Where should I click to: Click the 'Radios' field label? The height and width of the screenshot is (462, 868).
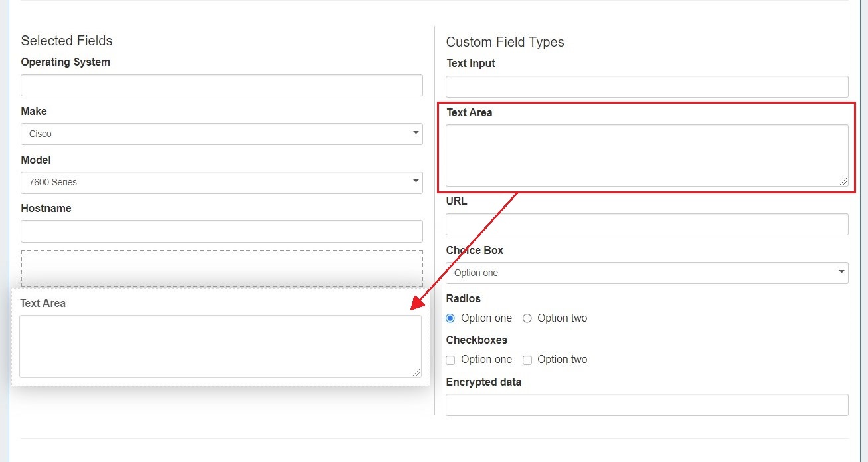coord(463,298)
